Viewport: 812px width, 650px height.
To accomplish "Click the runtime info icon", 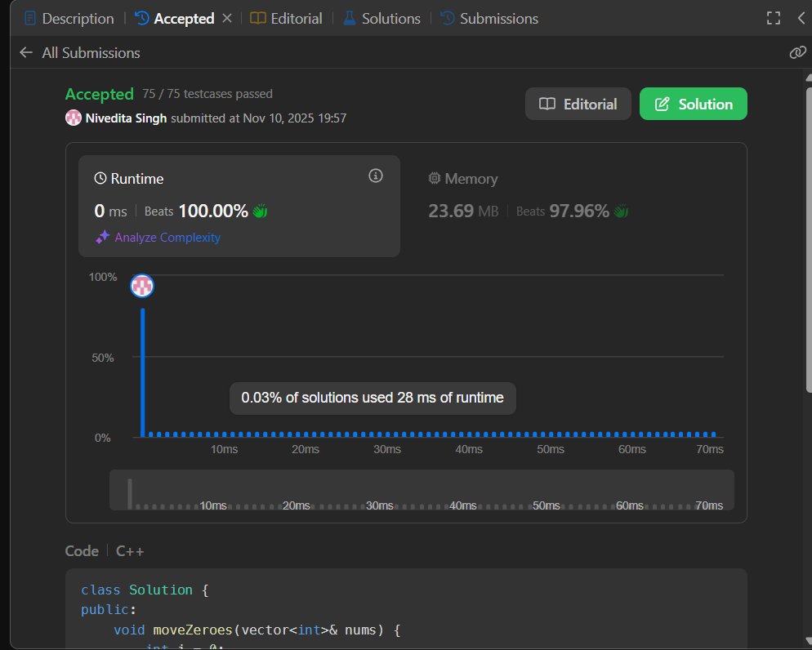I will pyautogui.click(x=376, y=176).
